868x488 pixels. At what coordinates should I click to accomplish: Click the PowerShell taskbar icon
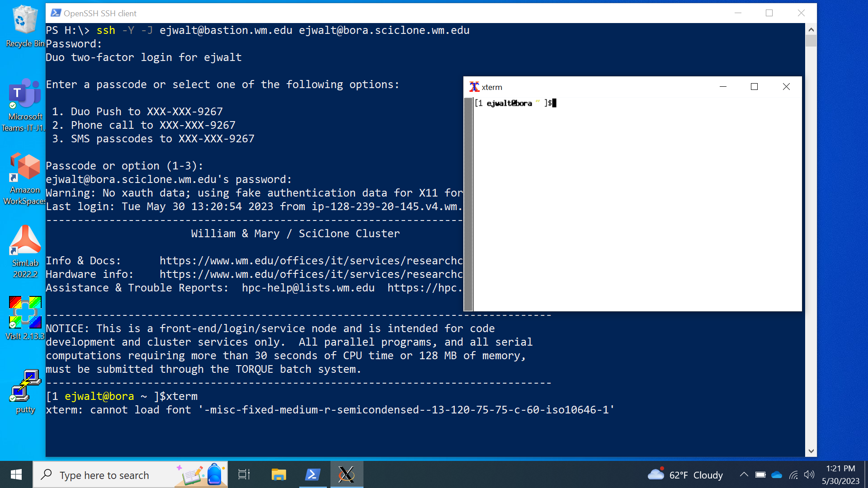coord(313,474)
